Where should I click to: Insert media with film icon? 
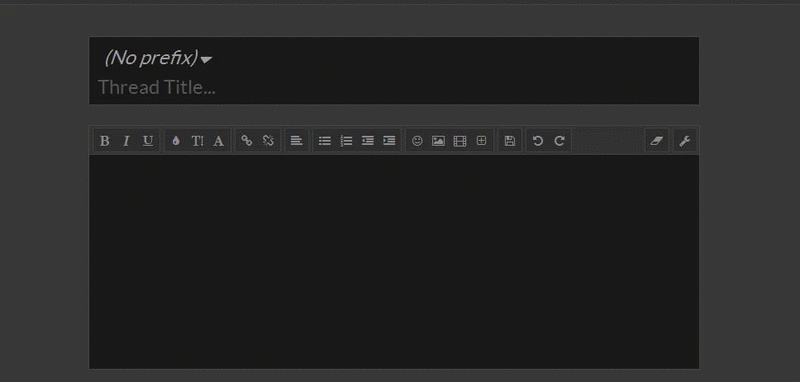460,141
